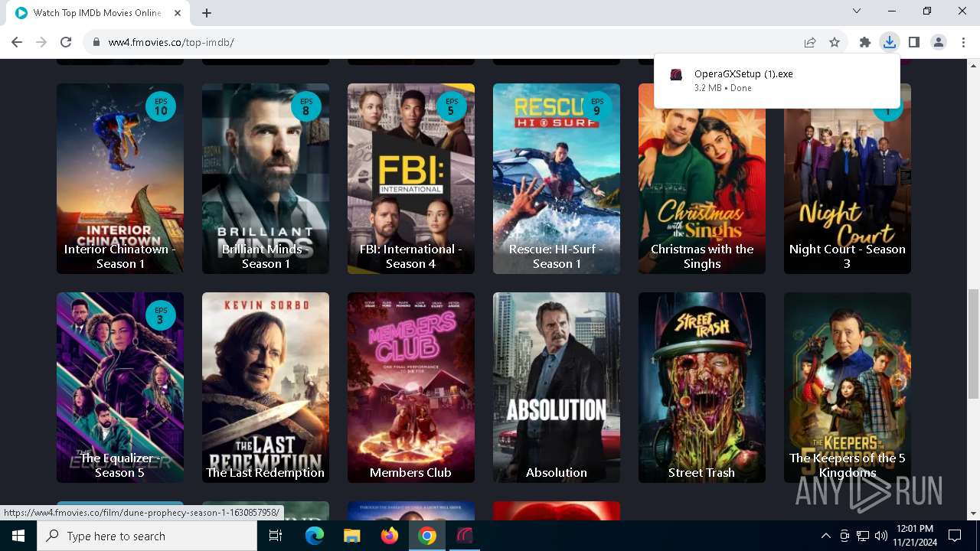Open Chrome three-dot menu
This screenshot has height=551, width=980.
point(963,42)
